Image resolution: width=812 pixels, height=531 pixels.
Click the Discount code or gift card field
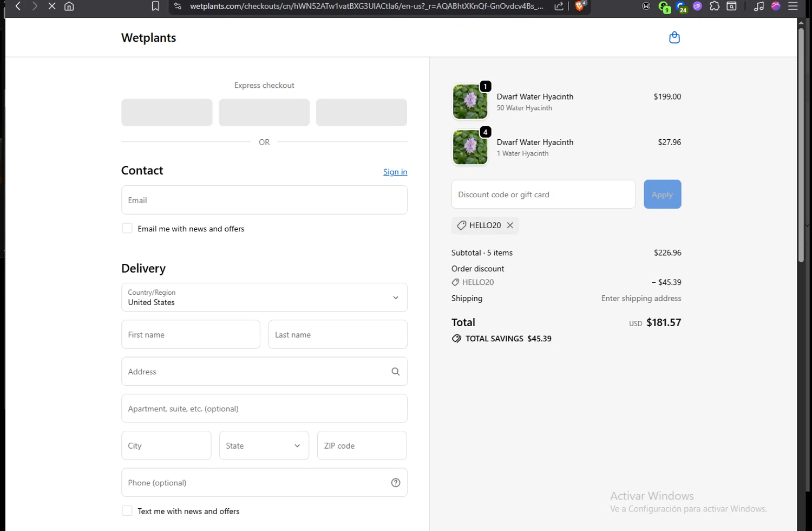[x=543, y=194]
